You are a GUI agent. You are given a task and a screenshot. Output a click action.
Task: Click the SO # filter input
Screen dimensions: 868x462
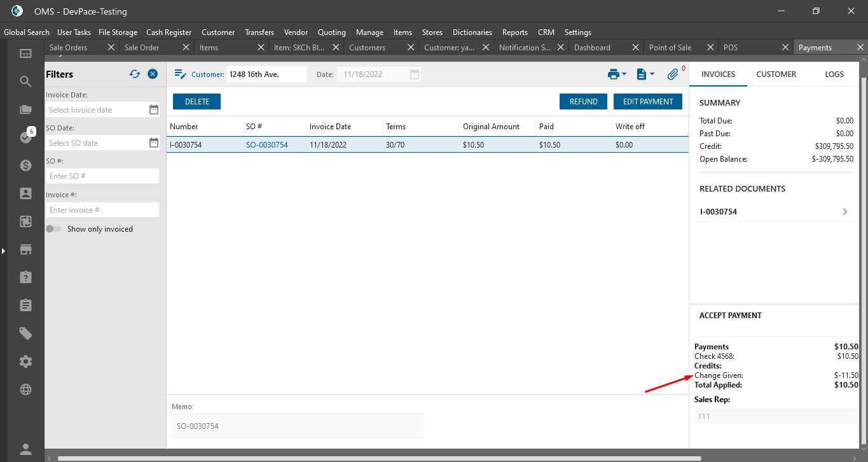click(102, 176)
